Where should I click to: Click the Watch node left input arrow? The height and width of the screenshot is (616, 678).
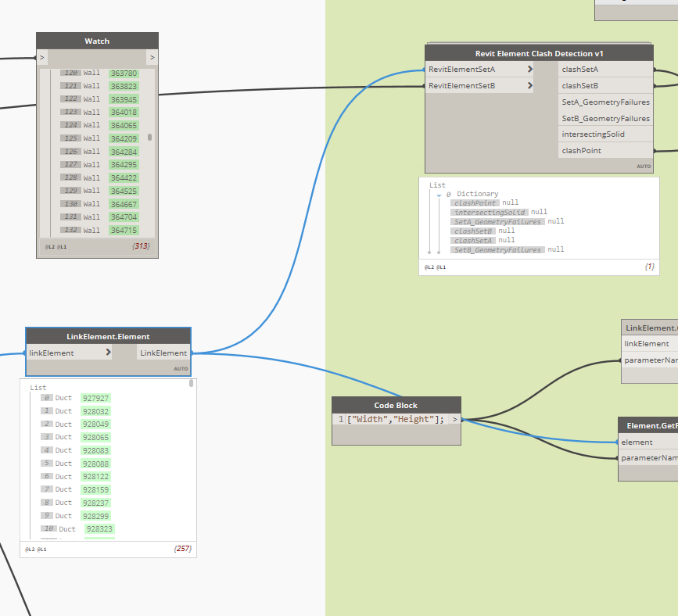pos(42,57)
